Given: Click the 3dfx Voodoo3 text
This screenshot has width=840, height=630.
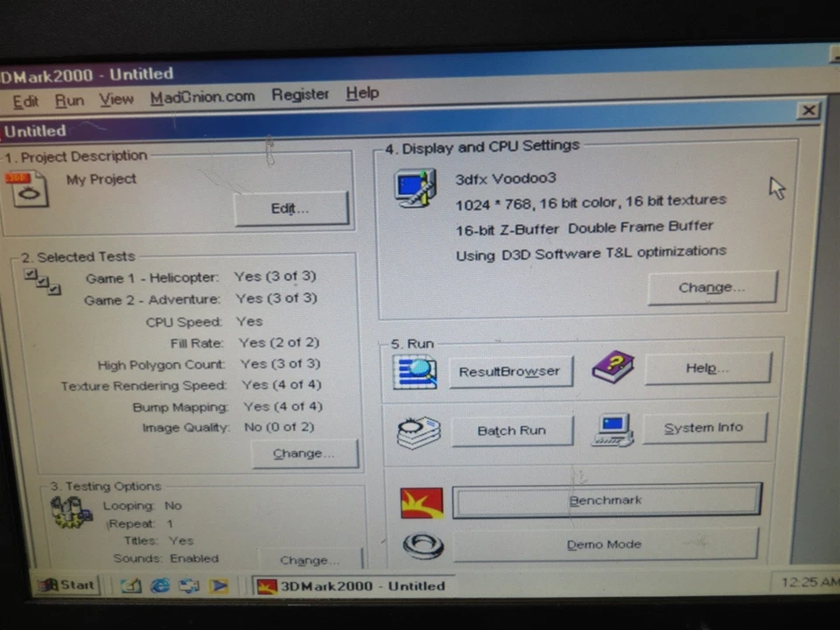Looking at the screenshot, I should tap(506, 178).
